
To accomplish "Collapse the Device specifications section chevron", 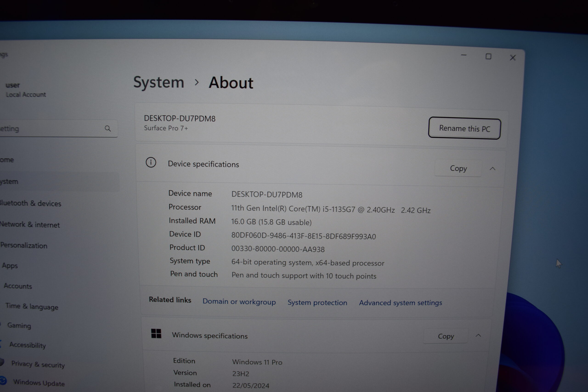I will 492,169.
